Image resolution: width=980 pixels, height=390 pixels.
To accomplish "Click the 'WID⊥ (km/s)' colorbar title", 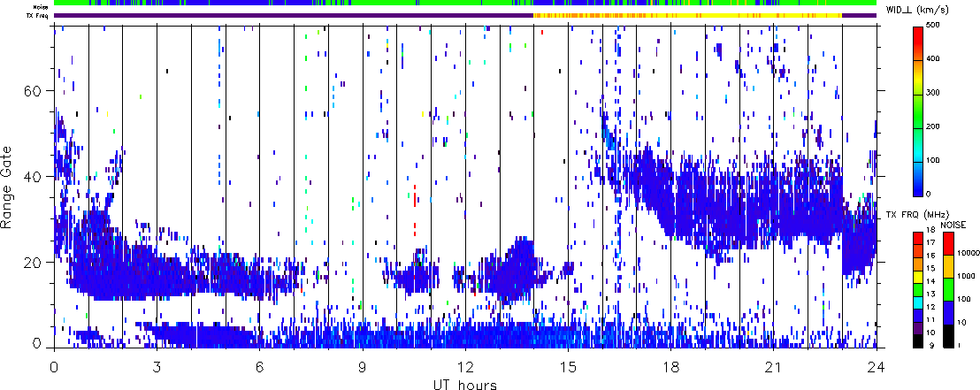I will (x=917, y=9).
